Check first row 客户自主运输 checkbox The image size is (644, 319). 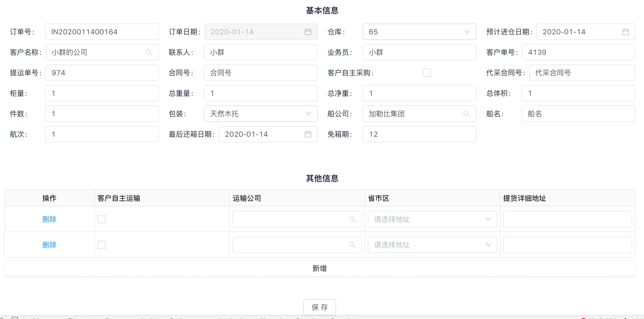(x=101, y=219)
